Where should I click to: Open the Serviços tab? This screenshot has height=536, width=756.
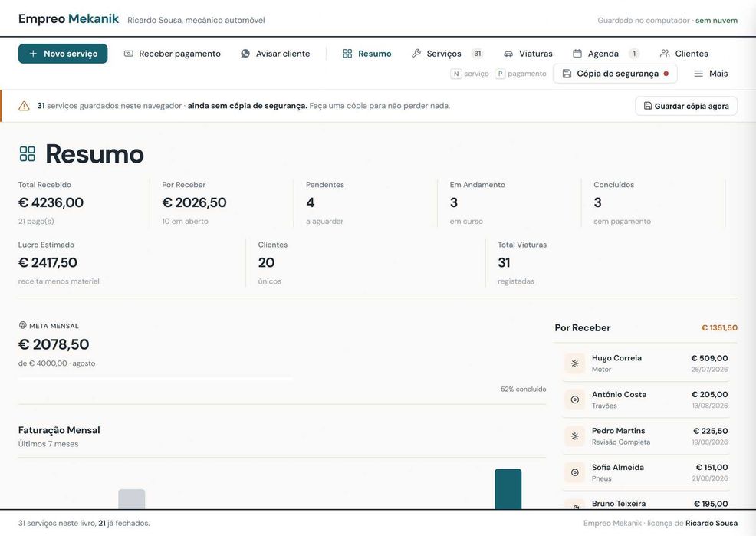point(448,54)
